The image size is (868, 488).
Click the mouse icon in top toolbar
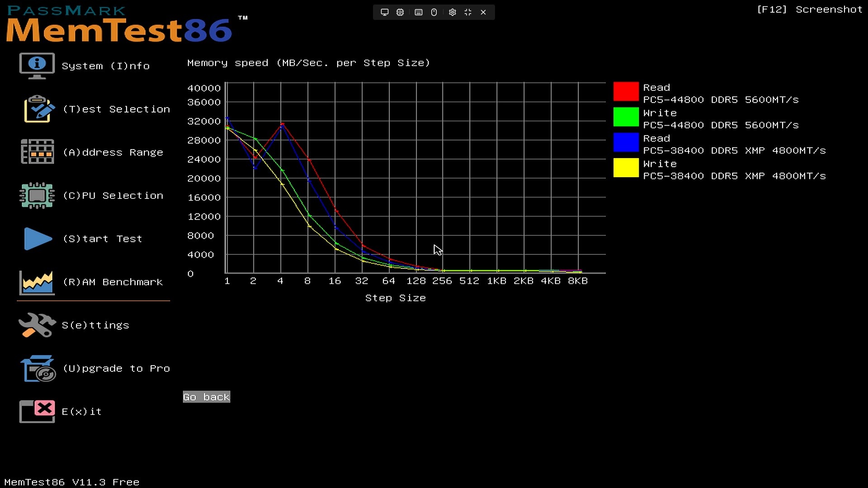point(434,12)
